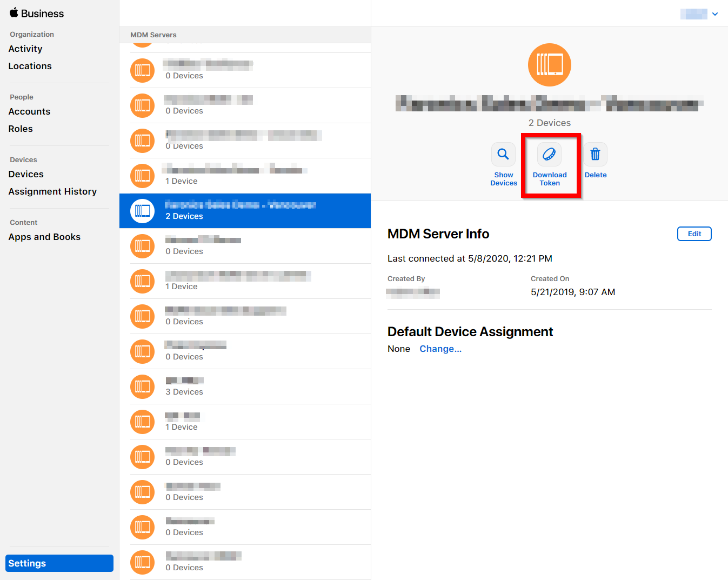Open Accounts under People
Screen dimensions: 728x580
(29, 111)
